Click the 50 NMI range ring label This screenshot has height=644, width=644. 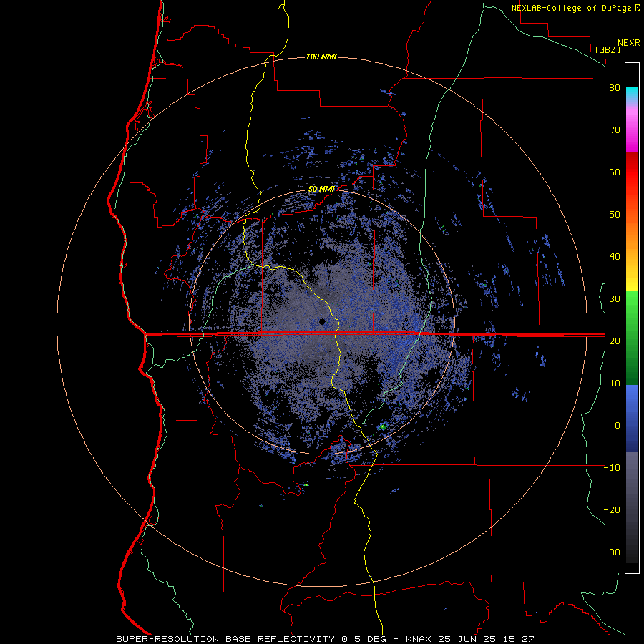click(321, 190)
